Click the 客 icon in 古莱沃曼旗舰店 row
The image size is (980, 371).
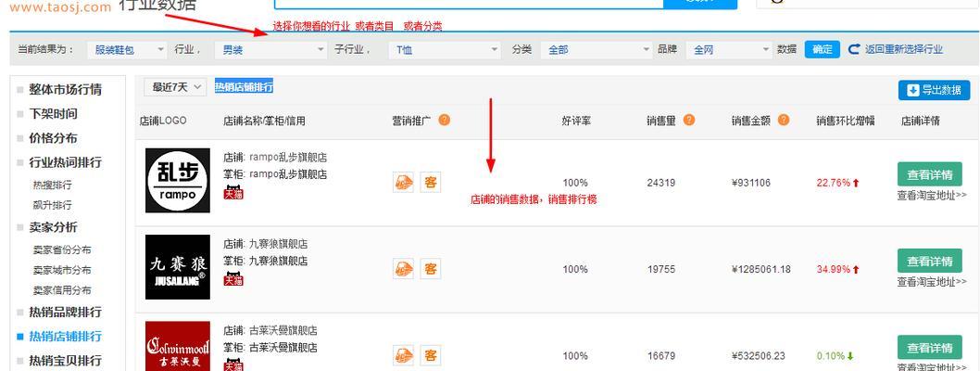[x=430, y=356]
